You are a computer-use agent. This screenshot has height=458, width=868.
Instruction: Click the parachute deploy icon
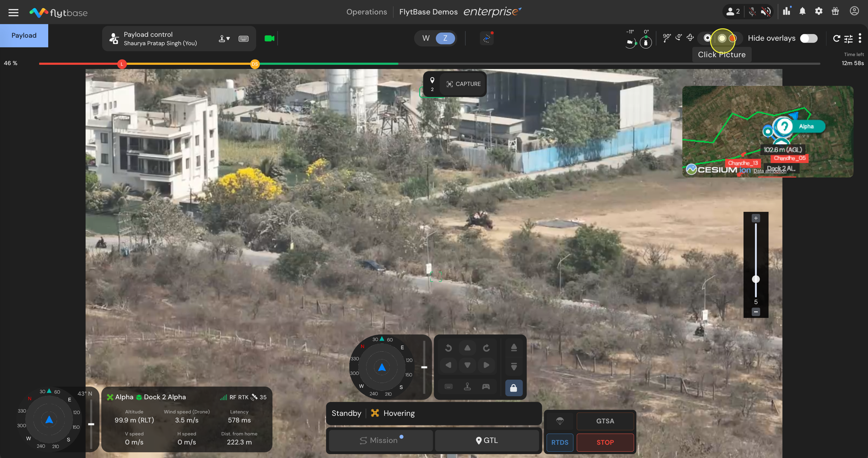[560, 421]
